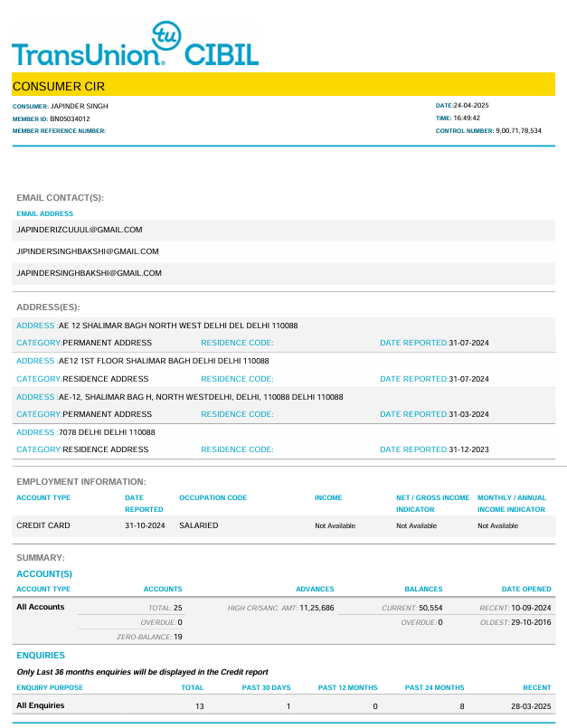Click the ADDRESS(ES) section heading
The image size is (567, 728).
point(48,307)
